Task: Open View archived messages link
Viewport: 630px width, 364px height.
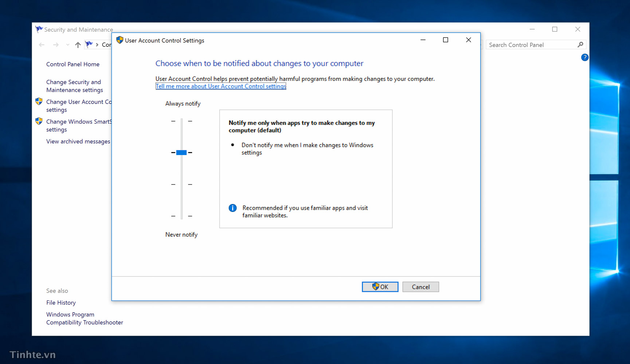Action: 78,141
